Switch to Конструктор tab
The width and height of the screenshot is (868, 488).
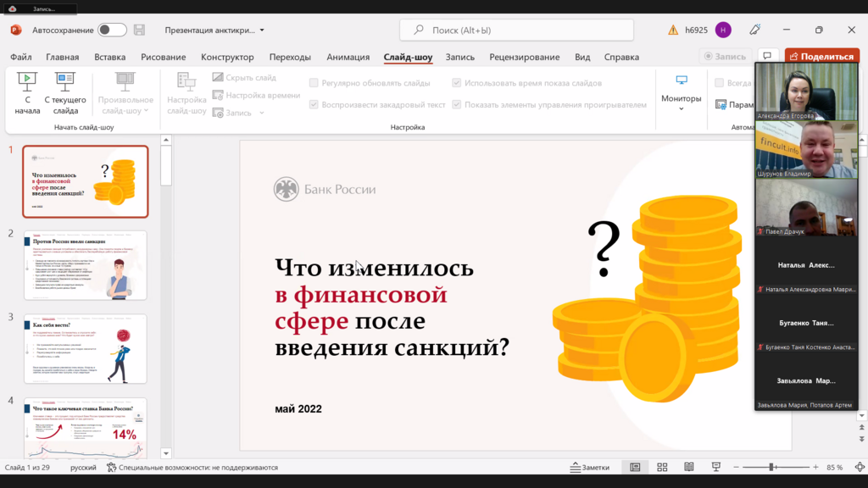227,57
